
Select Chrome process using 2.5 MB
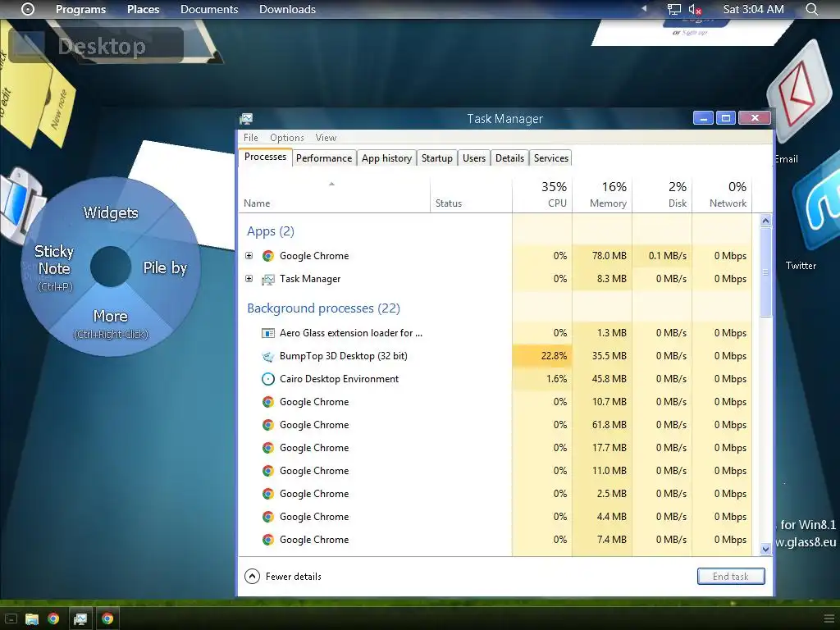pyautogui.click(x=375, y=494)
